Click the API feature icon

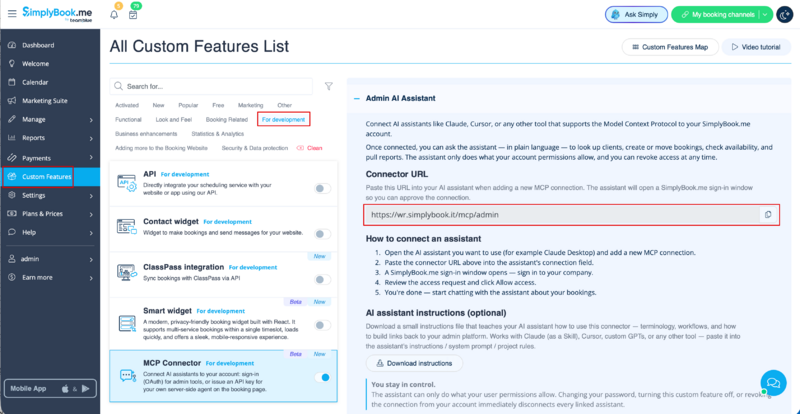pos(127,183)
